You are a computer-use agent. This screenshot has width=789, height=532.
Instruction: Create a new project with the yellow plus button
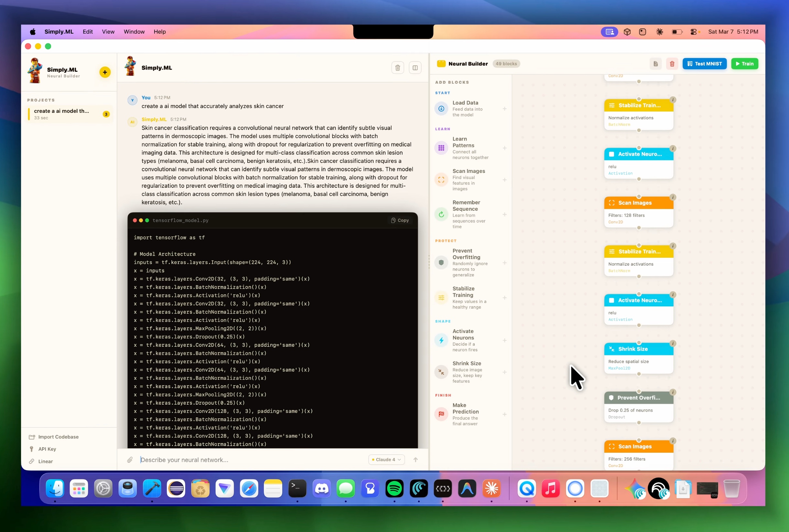pos(105,72)
